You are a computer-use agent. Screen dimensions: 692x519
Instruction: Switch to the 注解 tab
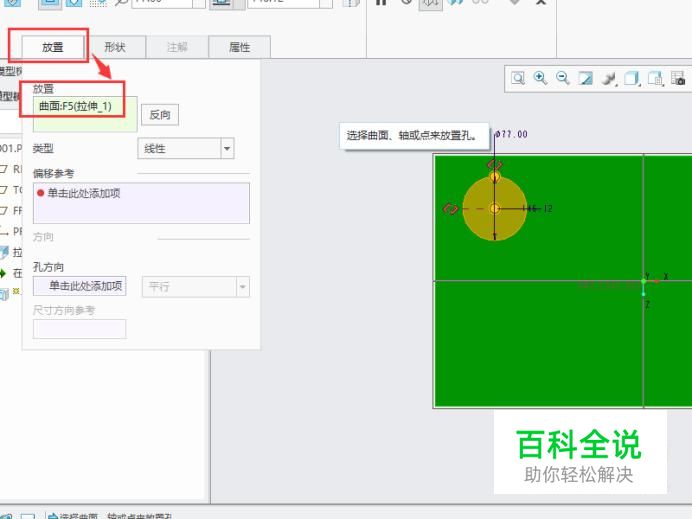pyautogui.click(x=177, y=47)
